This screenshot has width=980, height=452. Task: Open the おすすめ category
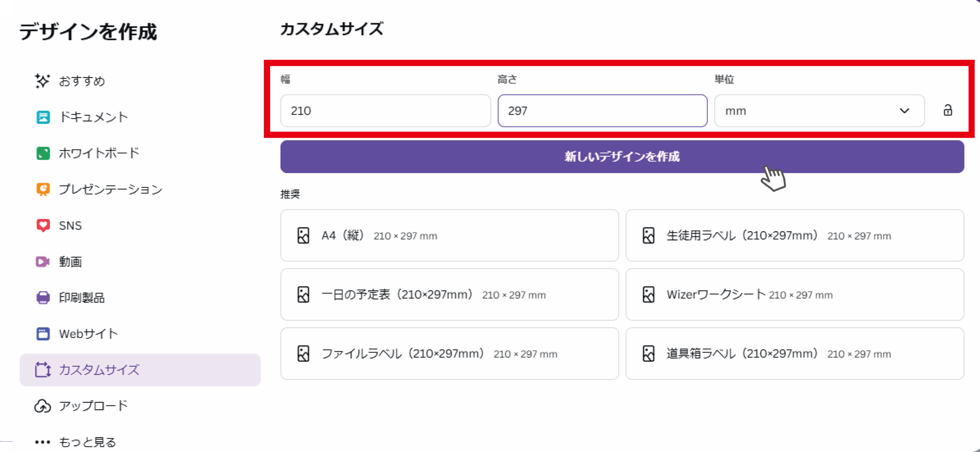tap(140, 81)
